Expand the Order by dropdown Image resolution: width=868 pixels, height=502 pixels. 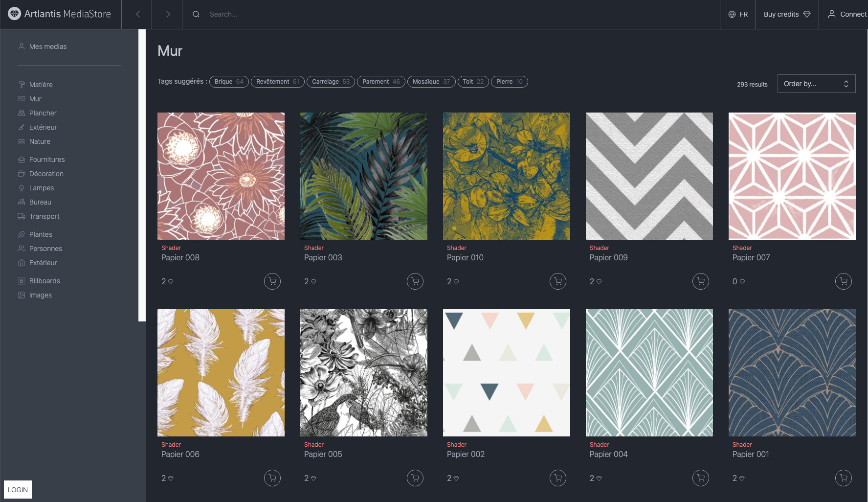[816, 84]
